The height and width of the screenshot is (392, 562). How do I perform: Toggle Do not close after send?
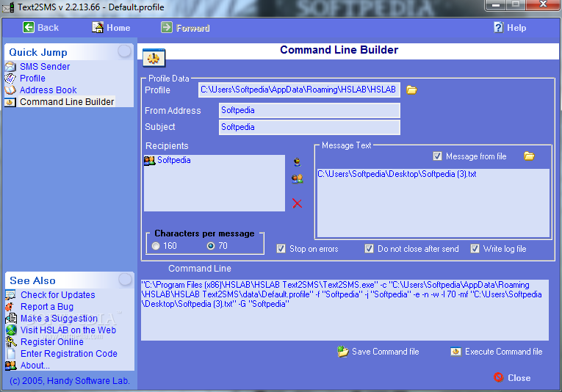[x=370, y=248]
